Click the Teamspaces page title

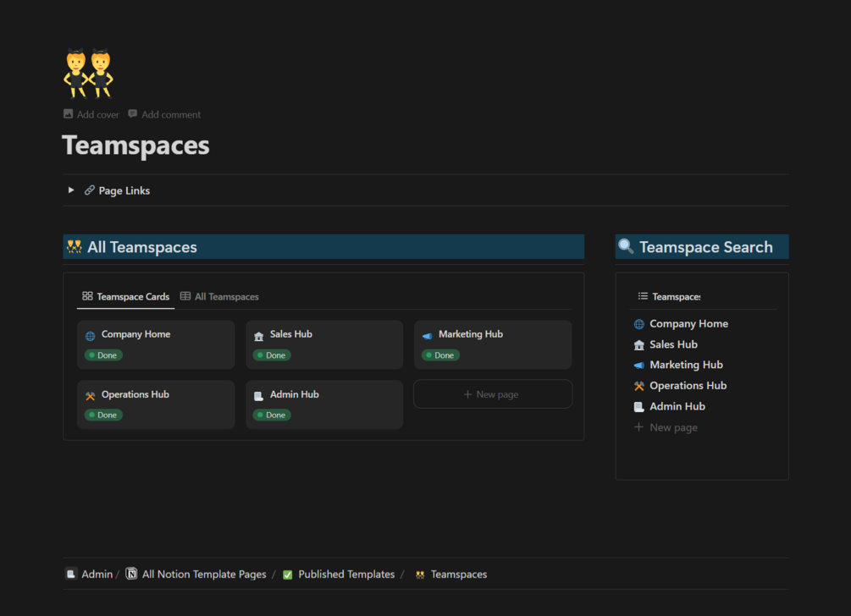(135, 146)
